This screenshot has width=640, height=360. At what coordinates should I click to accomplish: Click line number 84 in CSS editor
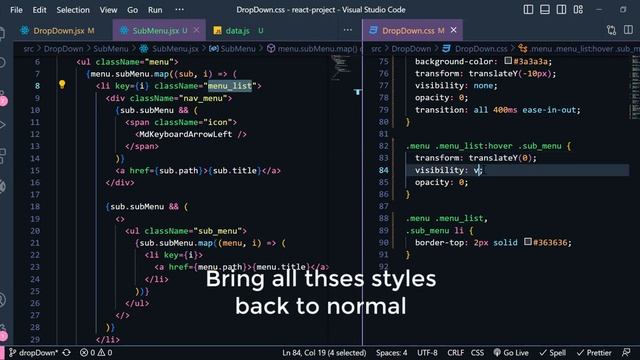pos(384,170)
